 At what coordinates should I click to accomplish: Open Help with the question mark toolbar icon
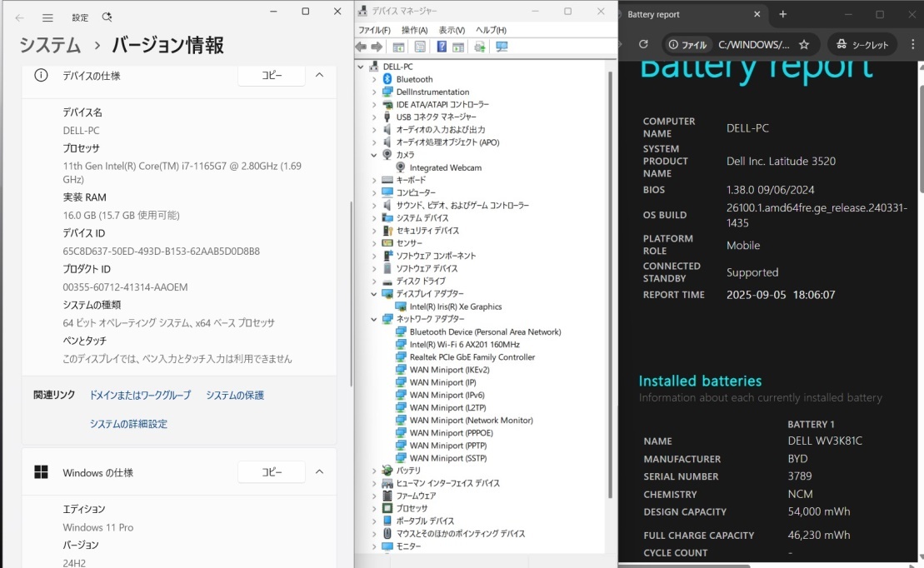(442, 47)
